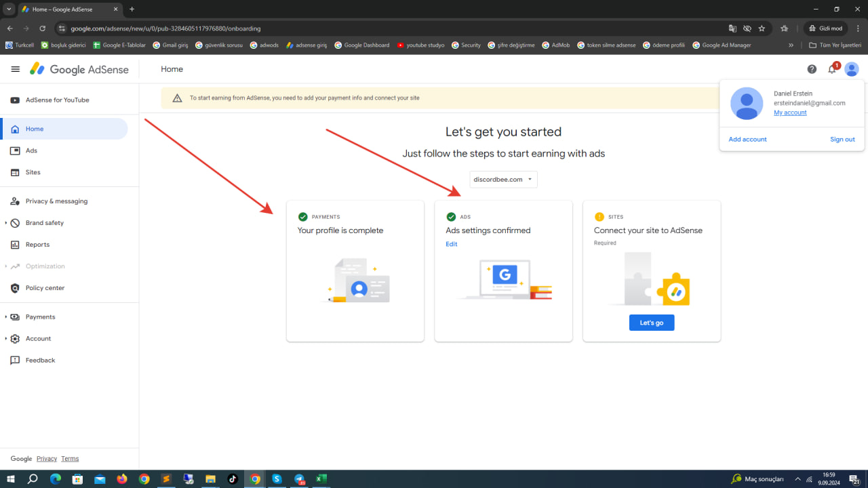Click the profile avatar in the header
The height and width of the screenshot is (488, 868).
(x=852, y=69)
